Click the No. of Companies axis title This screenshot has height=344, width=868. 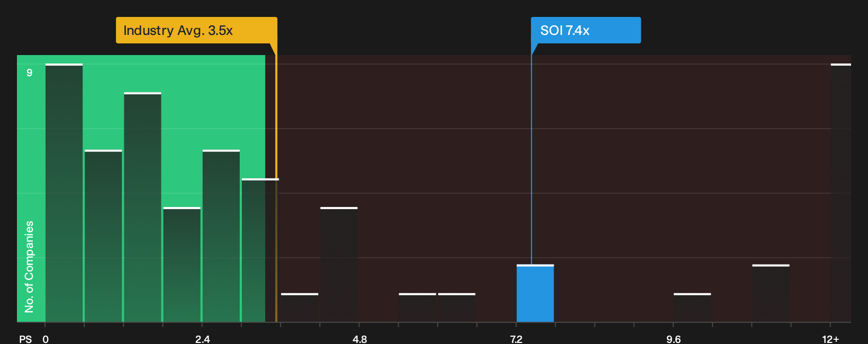[x=29, y=267]
